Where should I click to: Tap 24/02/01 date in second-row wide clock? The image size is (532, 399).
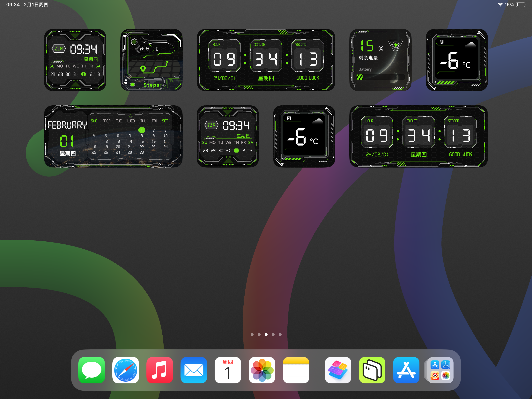tap(377, 154)
